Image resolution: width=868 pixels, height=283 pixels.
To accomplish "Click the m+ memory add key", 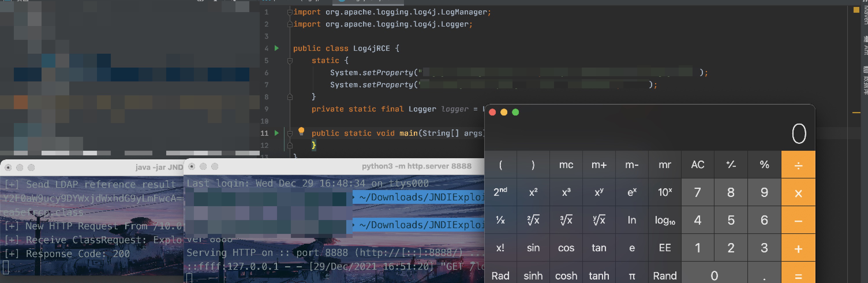I will pyautogui.click(x=599, y=165).
